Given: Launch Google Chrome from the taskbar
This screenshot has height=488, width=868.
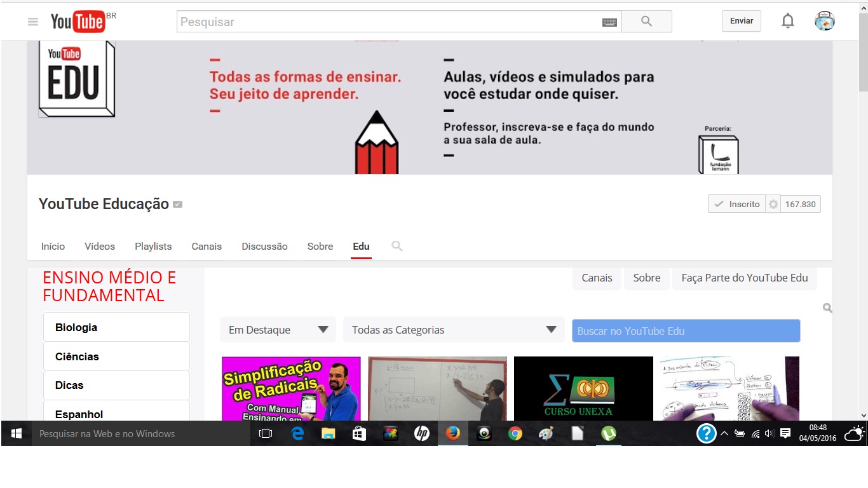Looking at the screenshot, I should 515,434.
